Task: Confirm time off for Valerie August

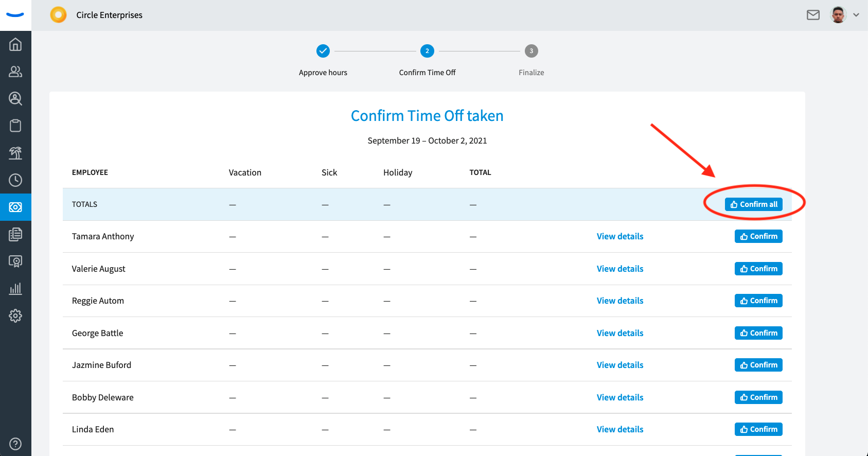Action: (758, 269)
